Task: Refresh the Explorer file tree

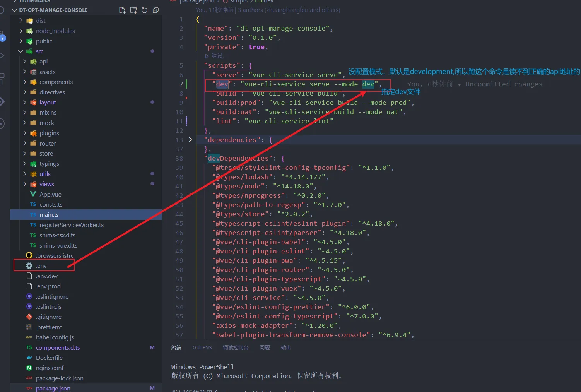Action: coord(144,10)
